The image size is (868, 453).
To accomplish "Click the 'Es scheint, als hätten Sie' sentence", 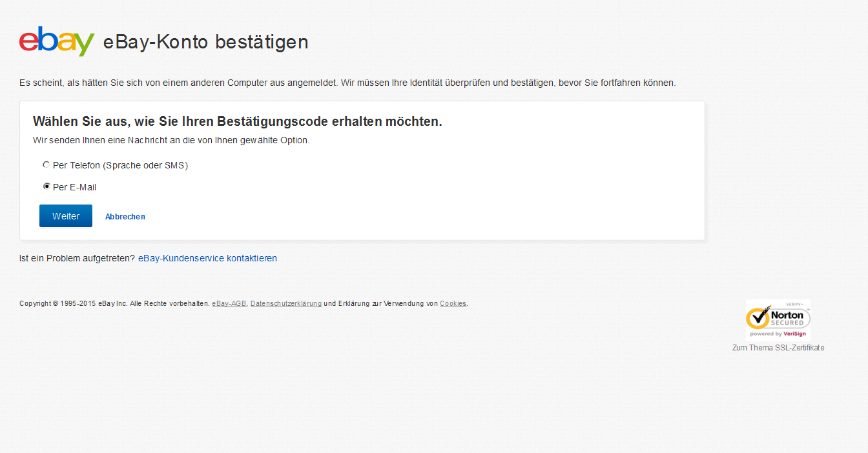I will (347, 83).
